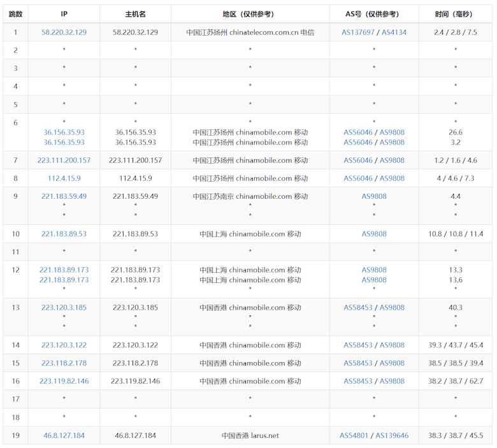Select hostname cell 221.183.89.53
This screenshot has width=497, height=448.
click(135, 234)
